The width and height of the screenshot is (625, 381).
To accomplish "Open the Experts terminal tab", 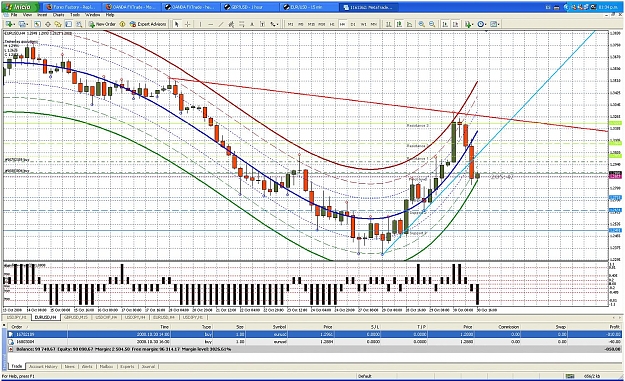I will pos(127,366).
